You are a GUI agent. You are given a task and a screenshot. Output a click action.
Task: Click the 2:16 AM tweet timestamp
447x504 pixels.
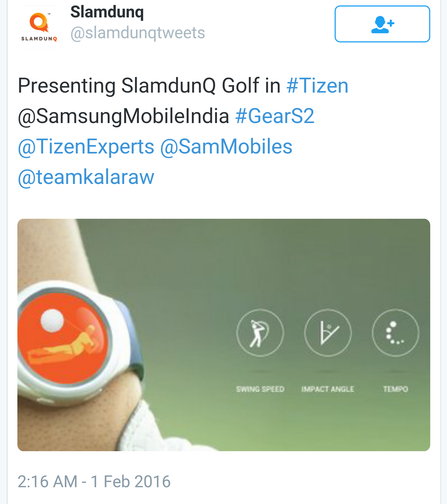[94, 481]
